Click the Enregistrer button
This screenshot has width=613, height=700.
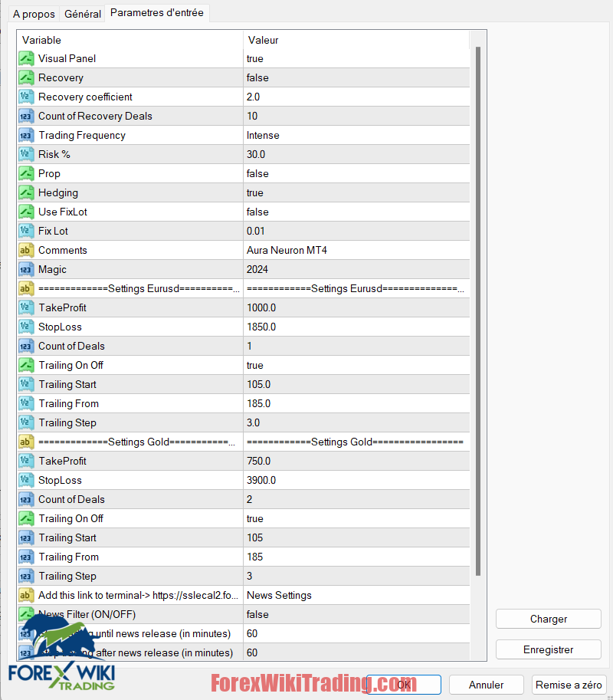(548, 649)
